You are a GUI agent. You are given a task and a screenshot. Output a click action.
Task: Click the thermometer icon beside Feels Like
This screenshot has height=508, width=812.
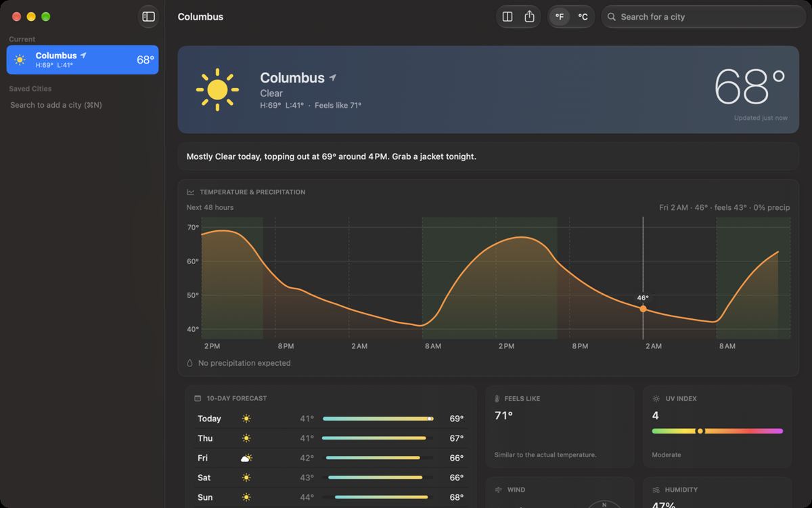click(x=497, y=399)
